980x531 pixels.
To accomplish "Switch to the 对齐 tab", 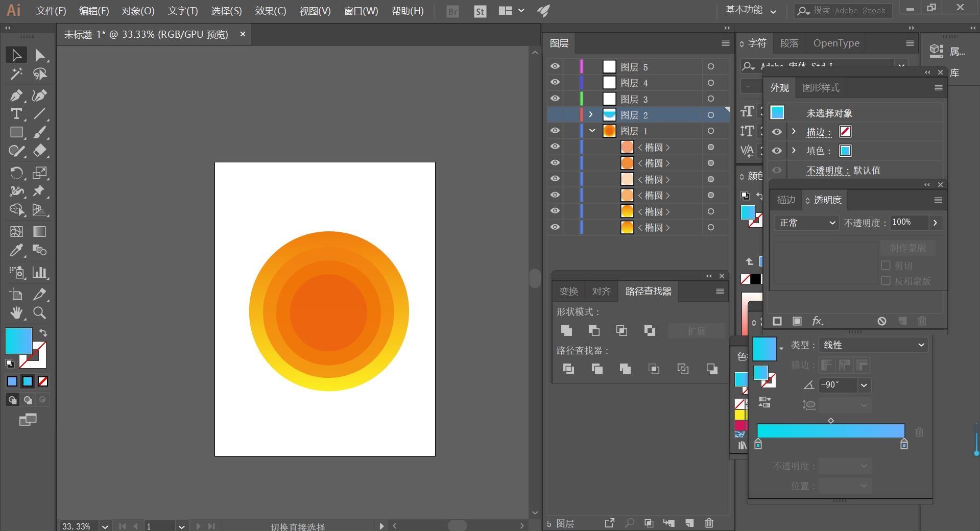I will point(601,292).
